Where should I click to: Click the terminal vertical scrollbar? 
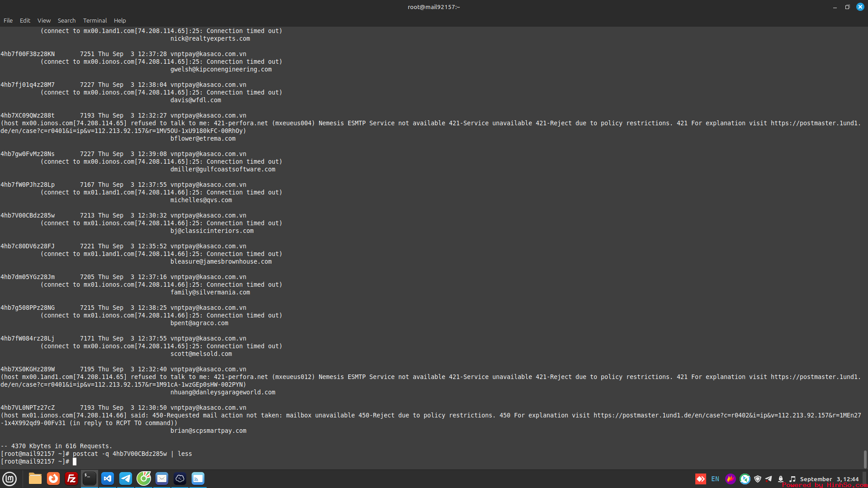coord(865,459)
